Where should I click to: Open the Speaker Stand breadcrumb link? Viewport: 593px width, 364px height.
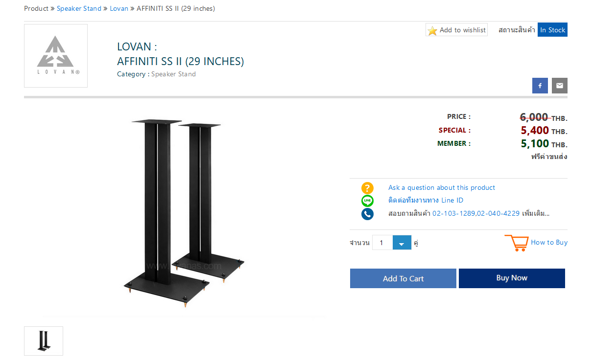79,8
